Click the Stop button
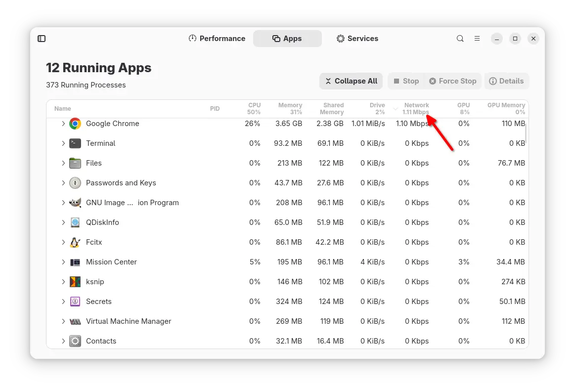 (406, 81)
